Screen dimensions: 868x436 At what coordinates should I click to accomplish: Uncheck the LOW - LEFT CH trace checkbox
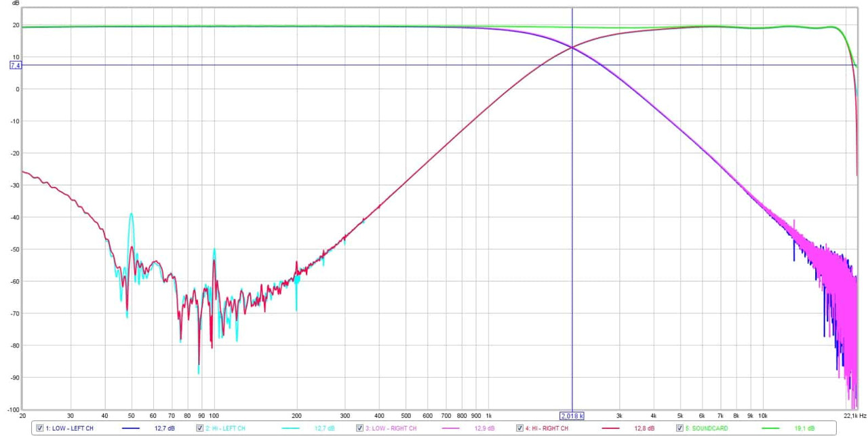39,429
